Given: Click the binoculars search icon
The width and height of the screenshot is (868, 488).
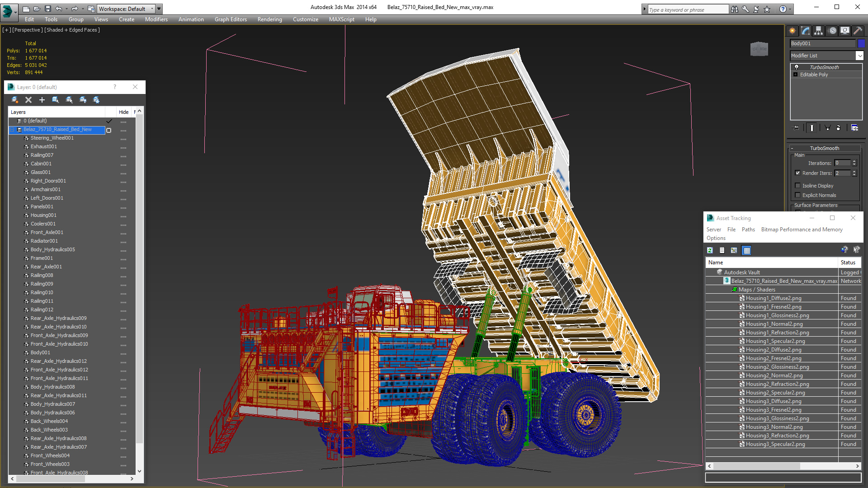Looking at the screenshot, I should [x=734, y=9].
